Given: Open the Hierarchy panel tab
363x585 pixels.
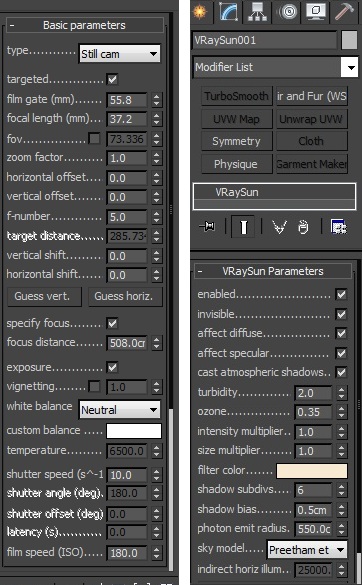Looking at the screenshot, I should tap(257, 12).
